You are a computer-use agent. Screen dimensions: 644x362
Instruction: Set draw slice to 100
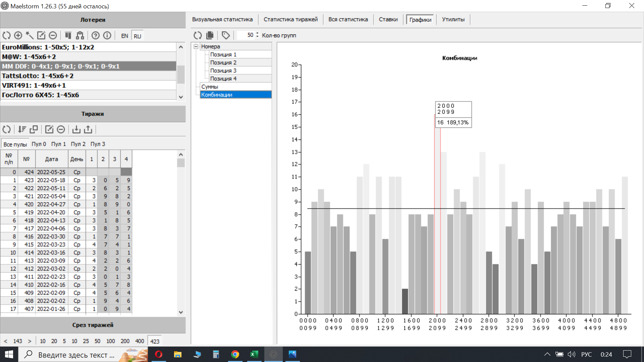(x=110, y=341)
